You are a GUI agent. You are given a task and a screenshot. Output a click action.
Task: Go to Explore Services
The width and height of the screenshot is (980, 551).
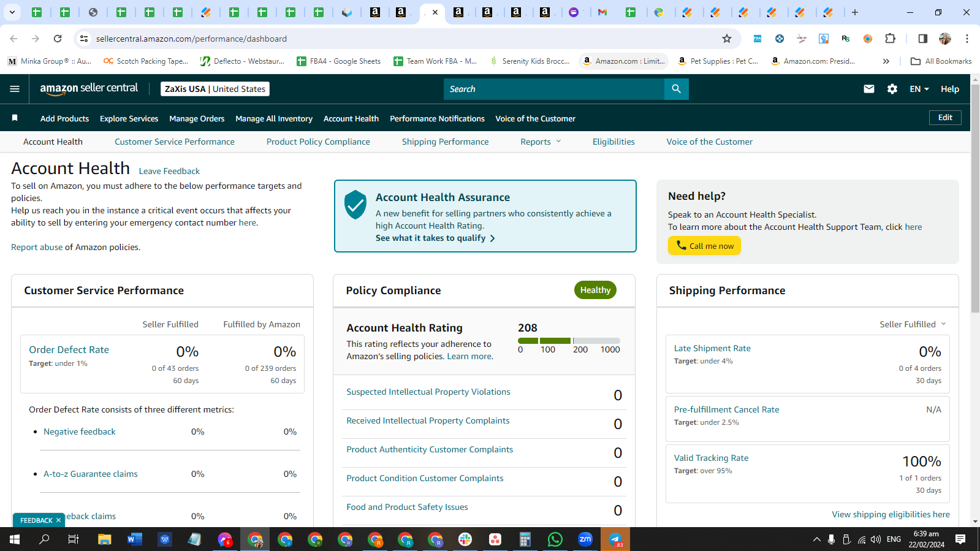129,118
